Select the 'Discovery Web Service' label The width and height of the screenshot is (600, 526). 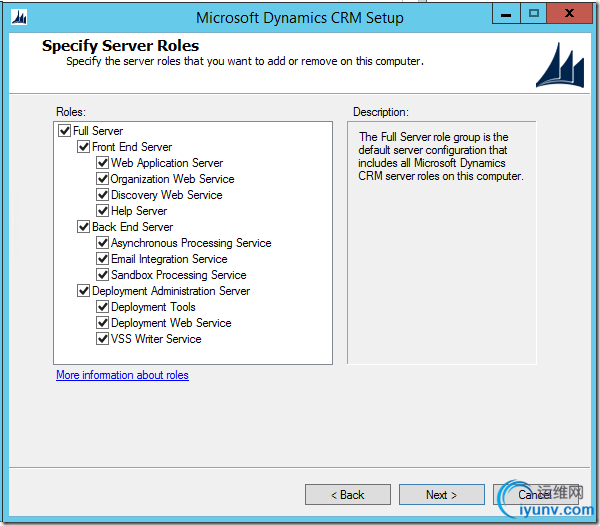pos(166,195)
